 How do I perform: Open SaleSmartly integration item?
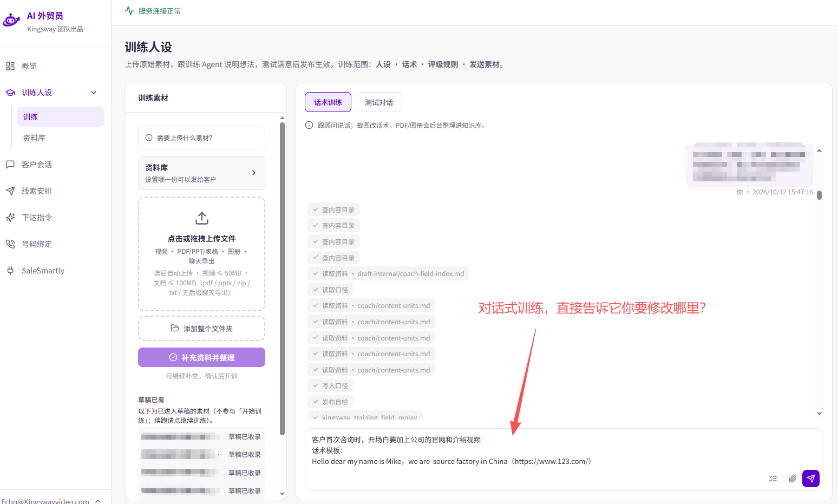(x=42, y=271)
